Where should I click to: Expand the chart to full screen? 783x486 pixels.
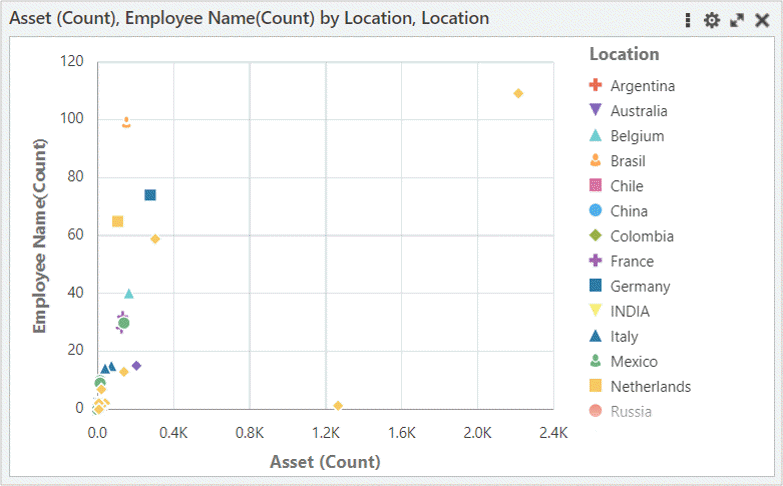coord(737,20)
